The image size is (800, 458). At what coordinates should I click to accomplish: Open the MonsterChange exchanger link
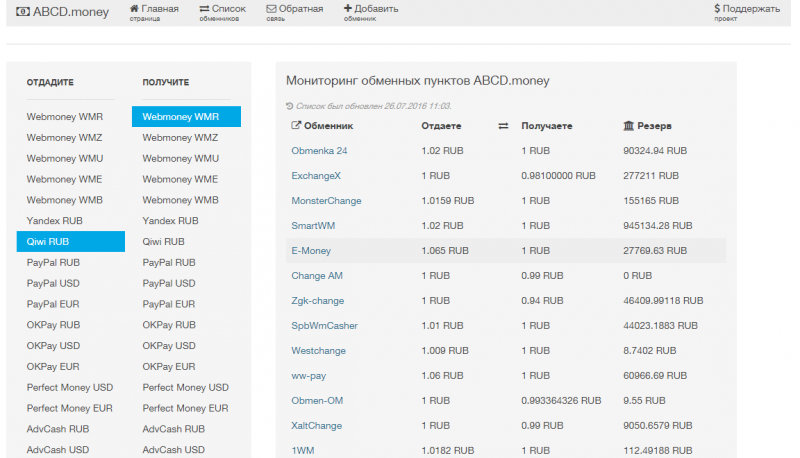coord(326,200)
